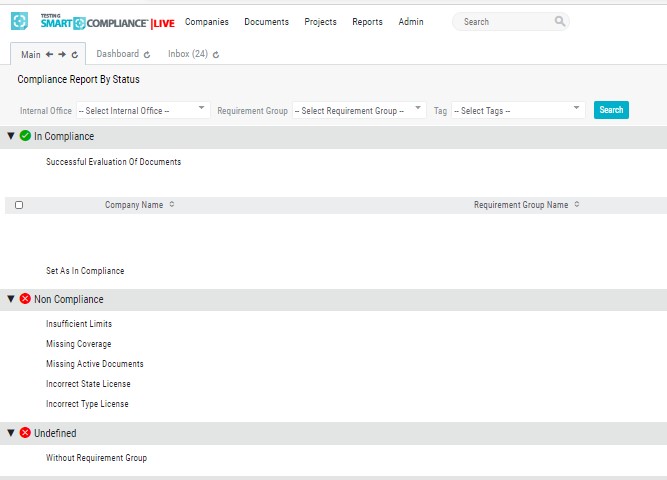
Task: Open the Reports menu
Action: 367,22
